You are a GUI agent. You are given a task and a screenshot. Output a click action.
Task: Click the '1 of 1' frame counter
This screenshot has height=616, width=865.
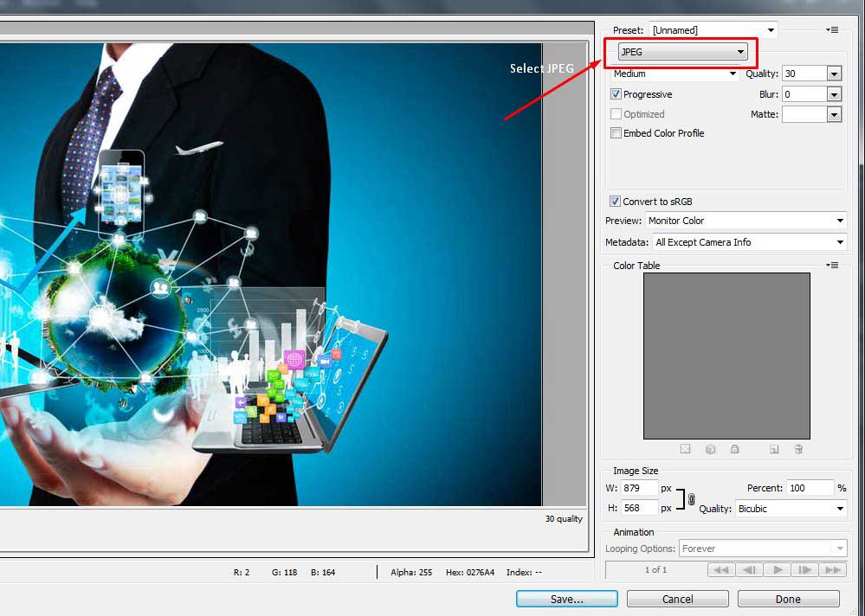pyautogui.click(x=656, y=570)
